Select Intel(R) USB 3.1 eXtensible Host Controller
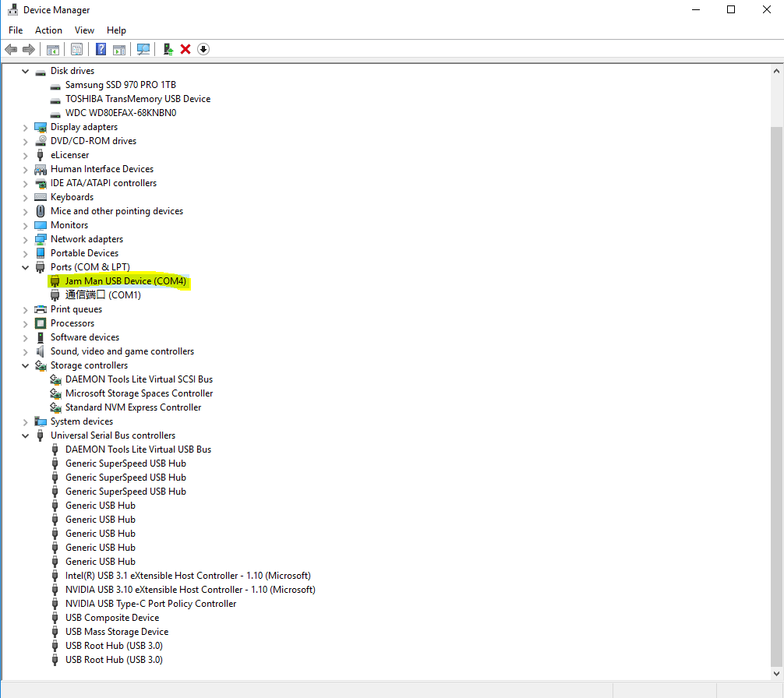784x698 pixels. [x=188, y=576]
